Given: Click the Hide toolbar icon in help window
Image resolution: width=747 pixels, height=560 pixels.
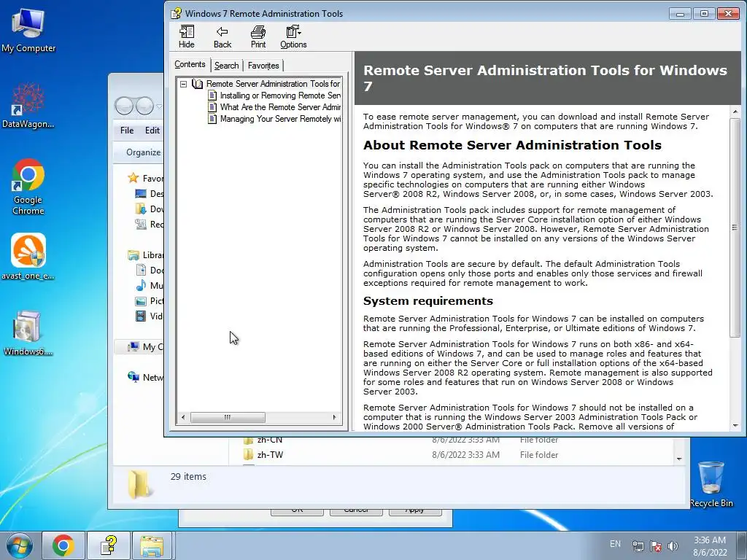Looking at the screenshot, I should [186, 36].
